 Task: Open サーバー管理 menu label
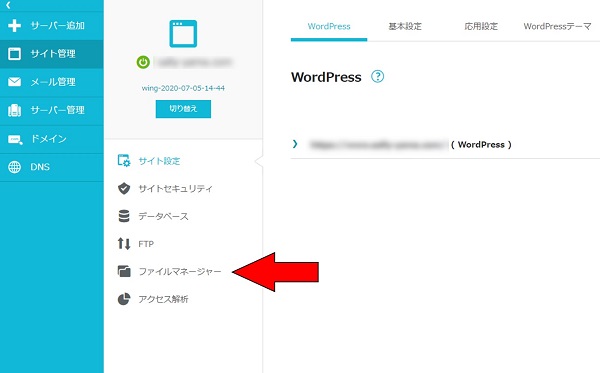pyautogui.click(x=57, y=110)
